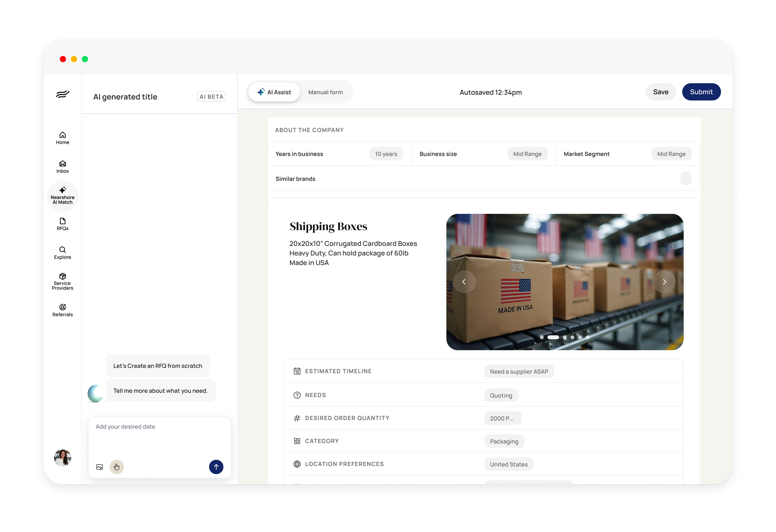The height and width of the screenshot is (532, 776).
Task: Switch to the AI Assist mode
Action: (274, 92)
